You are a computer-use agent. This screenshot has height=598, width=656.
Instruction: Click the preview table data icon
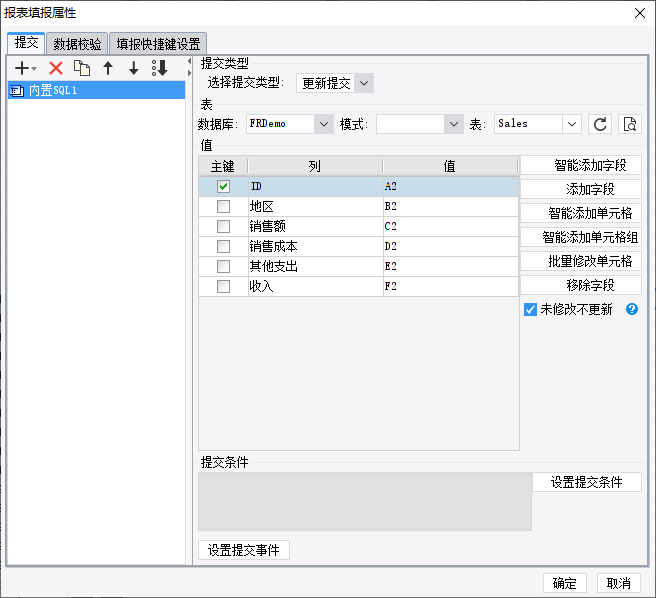pos(630,124)
